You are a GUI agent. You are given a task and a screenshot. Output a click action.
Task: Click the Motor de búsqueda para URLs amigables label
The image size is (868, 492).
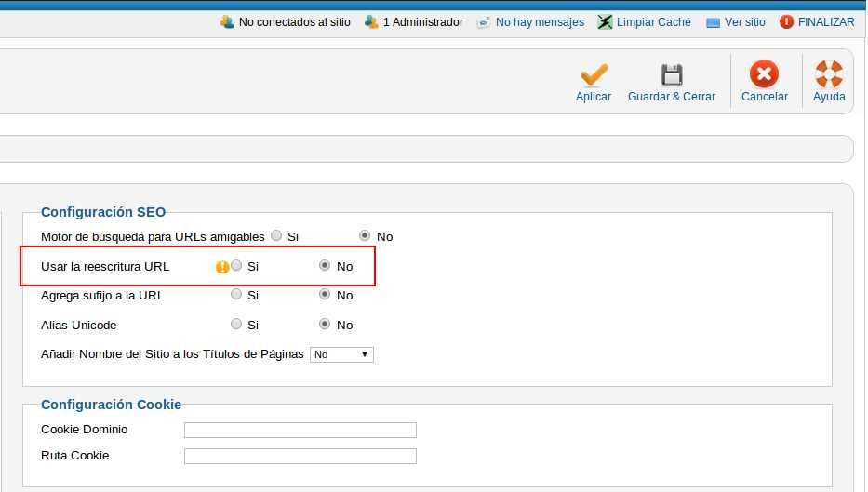point(153,237)
